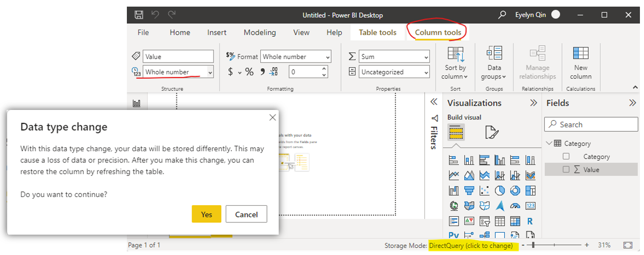Open Sort by column dropdown
The width and height of the screenshot is (644, 255).
point(455,65)
